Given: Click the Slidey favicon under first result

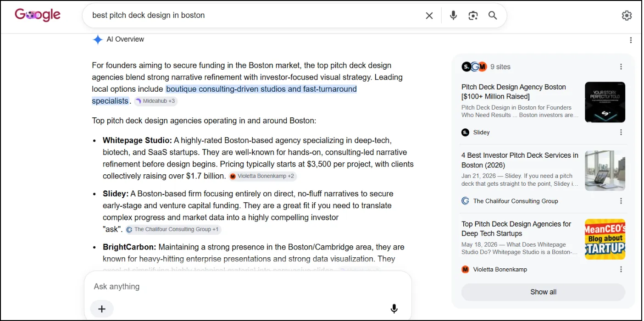Looking at the screenshot, I should pyautogui.click(x=465, y=133).
